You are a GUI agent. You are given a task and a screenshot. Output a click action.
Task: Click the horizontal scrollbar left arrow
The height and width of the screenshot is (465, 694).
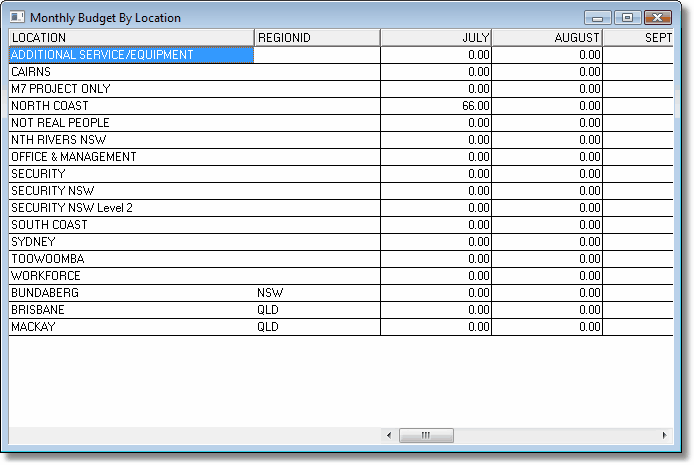(389, 436)
